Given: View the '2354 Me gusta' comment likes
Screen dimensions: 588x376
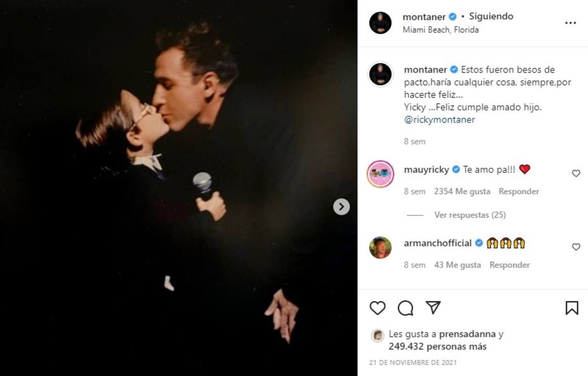Looking at the screenshot, I should pyautogui.click(x=462, y=192).
